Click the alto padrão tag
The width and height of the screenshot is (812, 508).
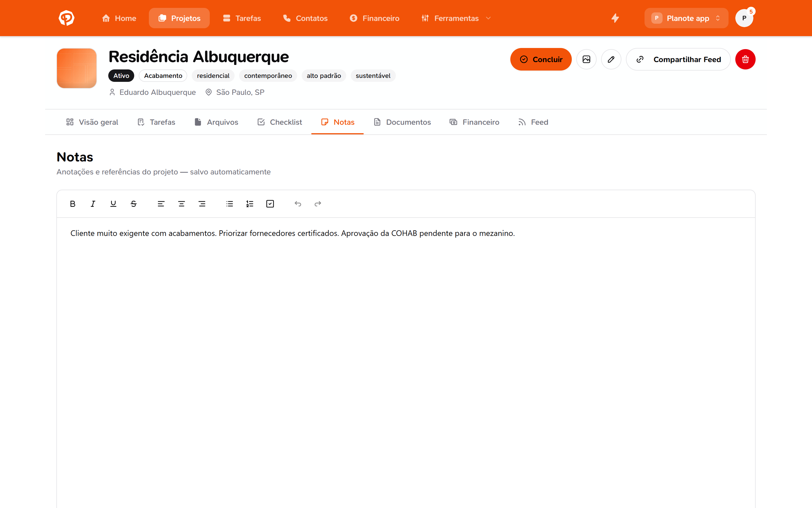(x=324, y=76)
